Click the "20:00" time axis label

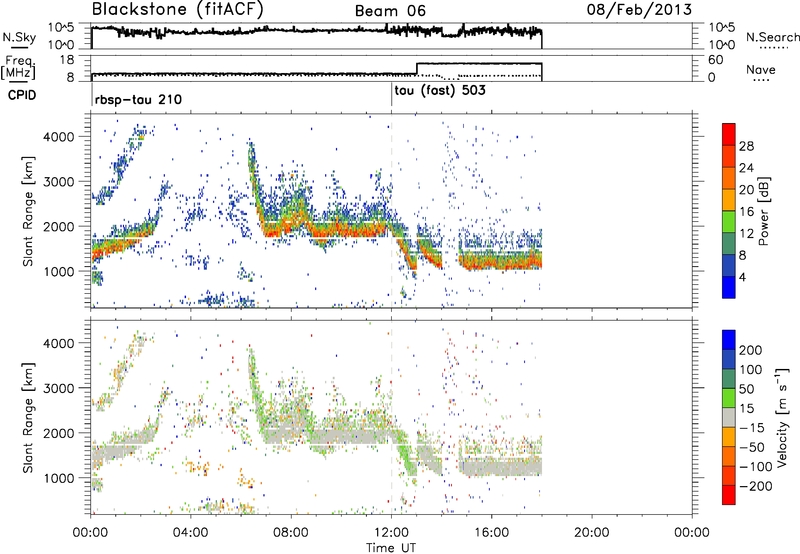click(591, 533)
